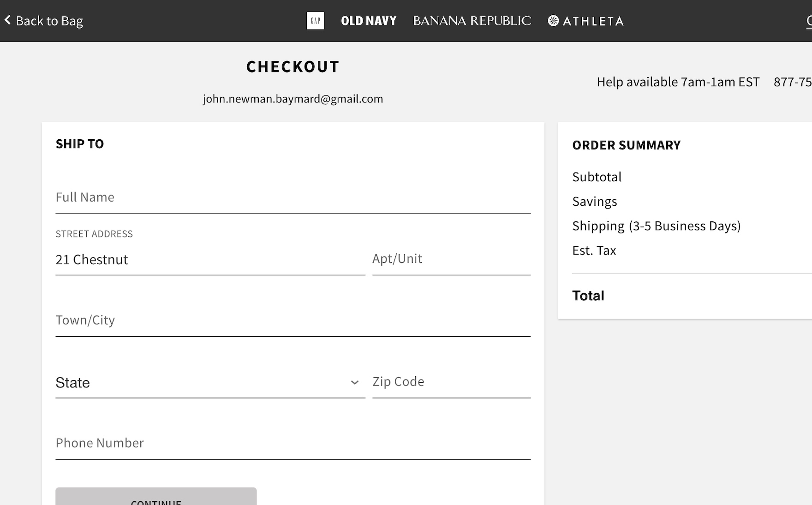Expand the State dropdown chevron
The height and width of the screenshot is (505, 812).
pos(354,382)
